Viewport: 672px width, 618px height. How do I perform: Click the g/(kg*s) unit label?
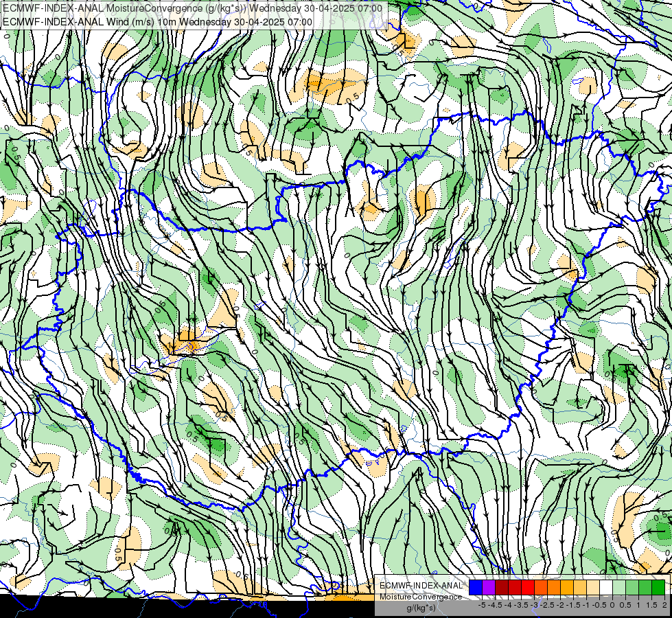tap(421, 608)
